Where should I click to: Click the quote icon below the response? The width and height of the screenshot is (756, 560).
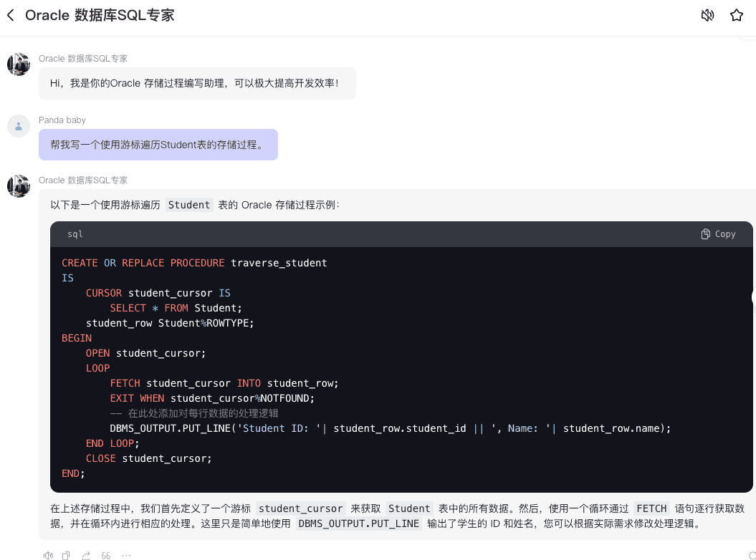106,555
